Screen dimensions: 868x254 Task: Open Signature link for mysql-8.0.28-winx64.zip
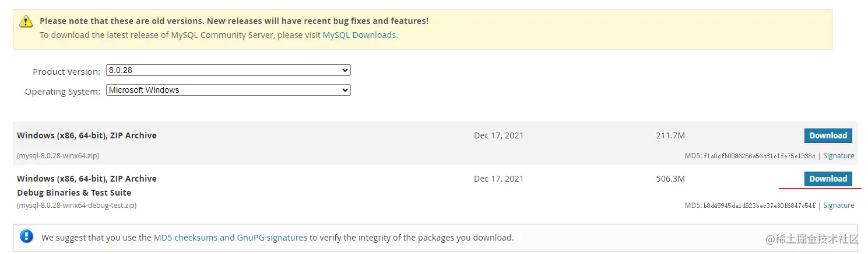pos(838,156)
